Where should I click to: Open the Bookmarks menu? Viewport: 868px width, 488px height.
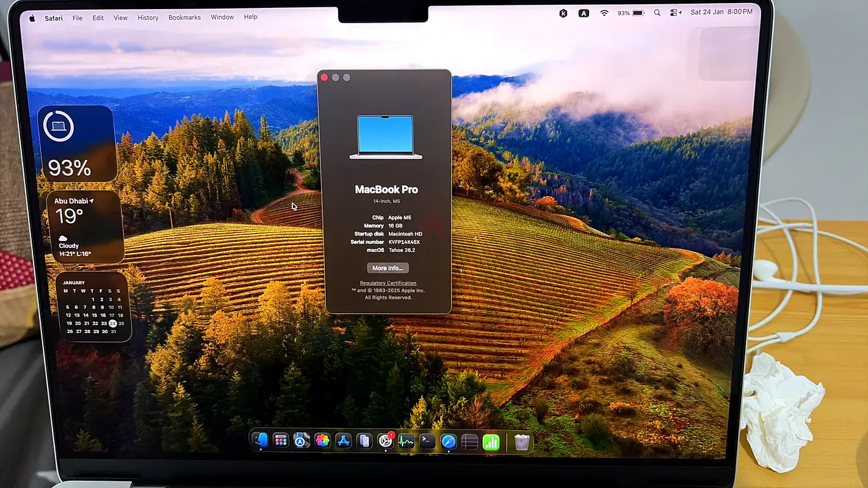click(184, 18)
